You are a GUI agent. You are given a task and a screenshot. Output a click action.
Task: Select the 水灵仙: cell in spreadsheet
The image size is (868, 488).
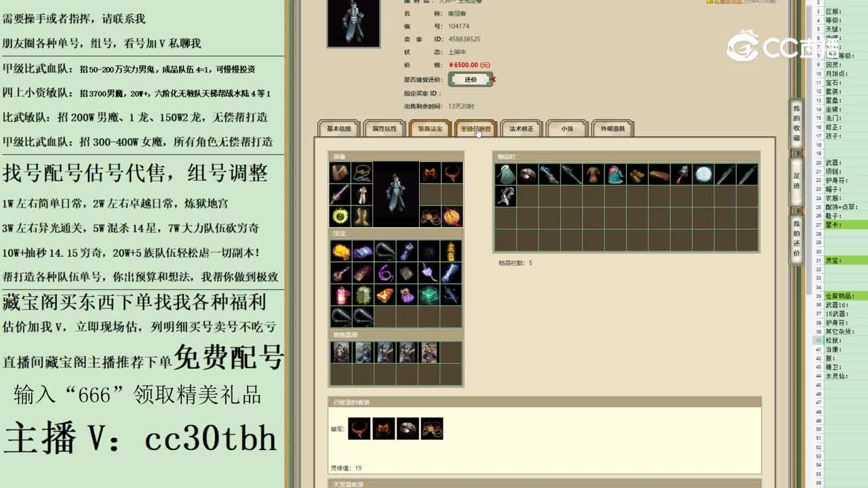pos(846,375)
